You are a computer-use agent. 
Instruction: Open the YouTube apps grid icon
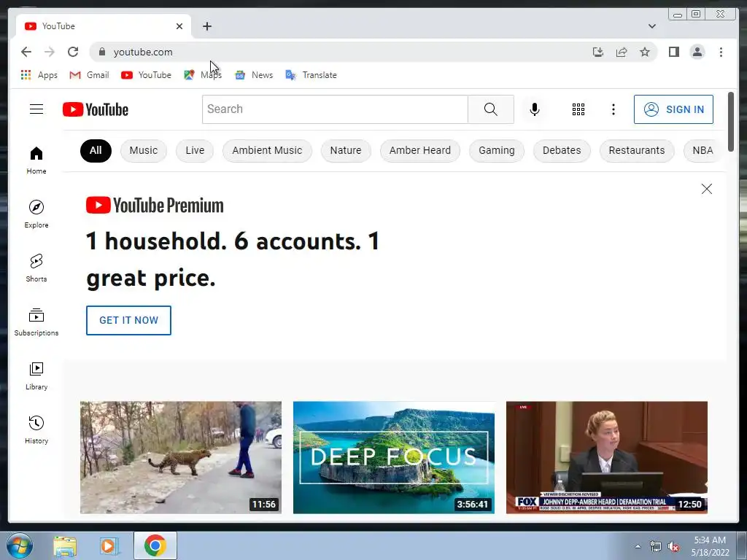pyautogui.click(x=578, y=109)
